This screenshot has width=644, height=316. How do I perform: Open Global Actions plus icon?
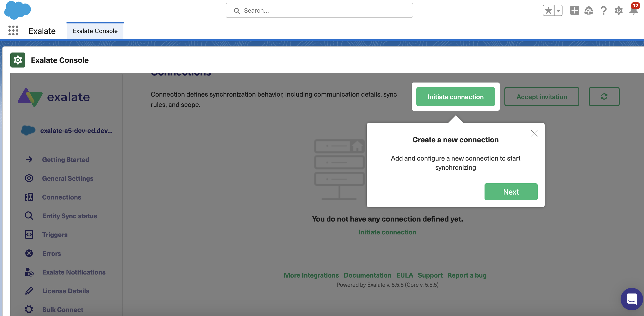click(574, 11)
